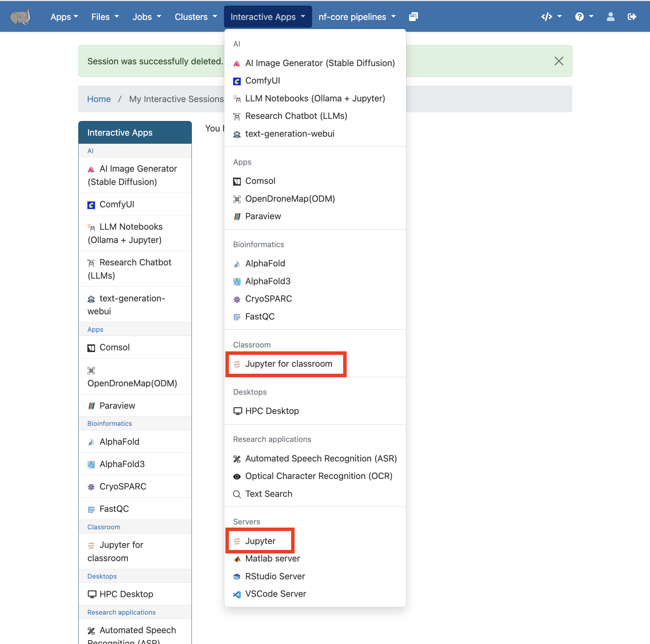The image size is (650, 644).
Task: Open the Develop code icon menu
Action: click(551, 17)
